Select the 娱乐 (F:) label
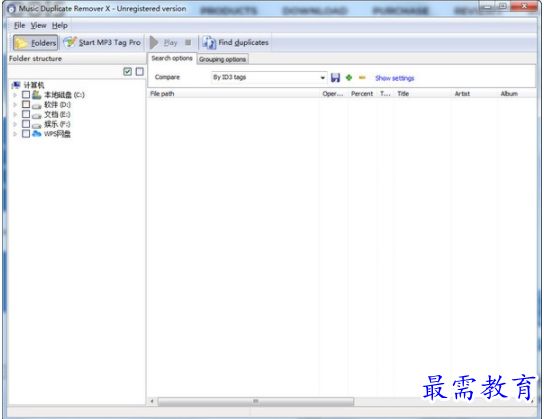The height and width of the screenshot is (419, 544). click(57, 124)
